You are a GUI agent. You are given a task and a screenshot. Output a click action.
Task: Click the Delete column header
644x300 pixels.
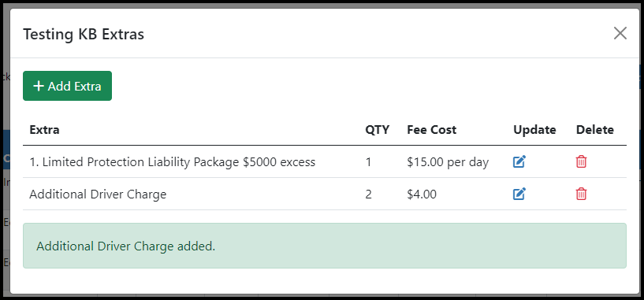click(x=594, y=130)
